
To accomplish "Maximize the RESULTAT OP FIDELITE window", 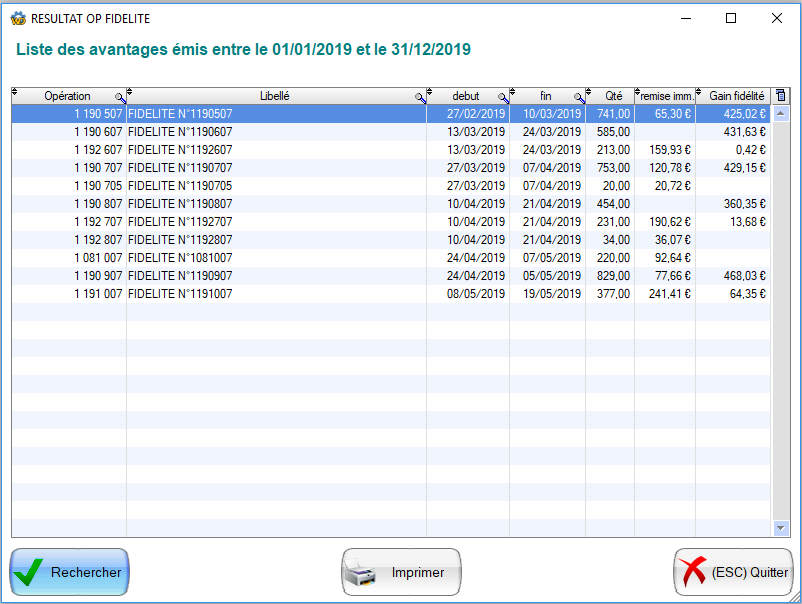I will tap(731, 18).
